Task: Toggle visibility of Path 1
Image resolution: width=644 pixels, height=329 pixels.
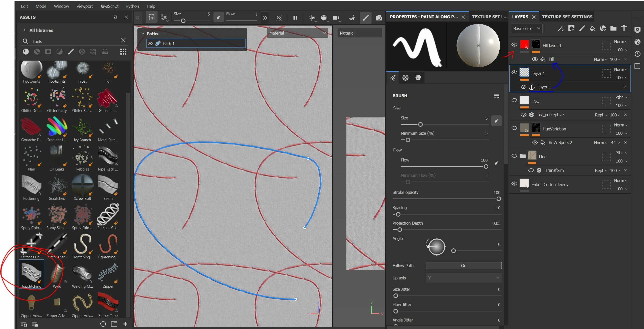Action: pyautogui.click(x=150, y=44)
